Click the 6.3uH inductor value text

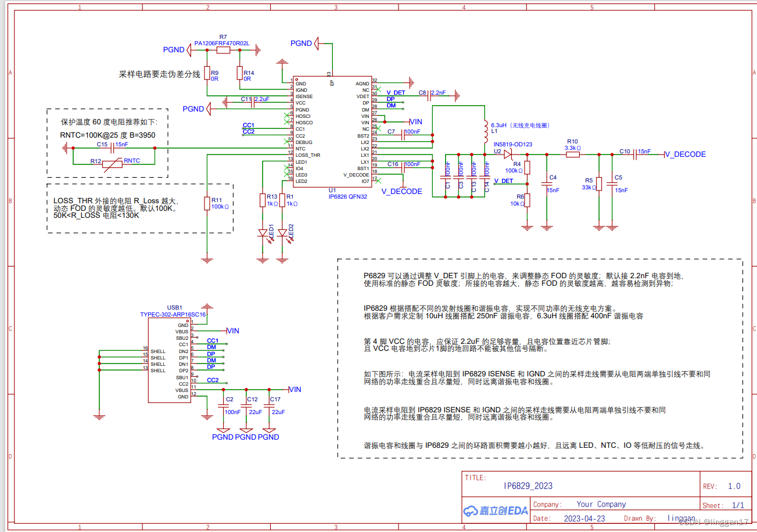click(x=499, y=125)
